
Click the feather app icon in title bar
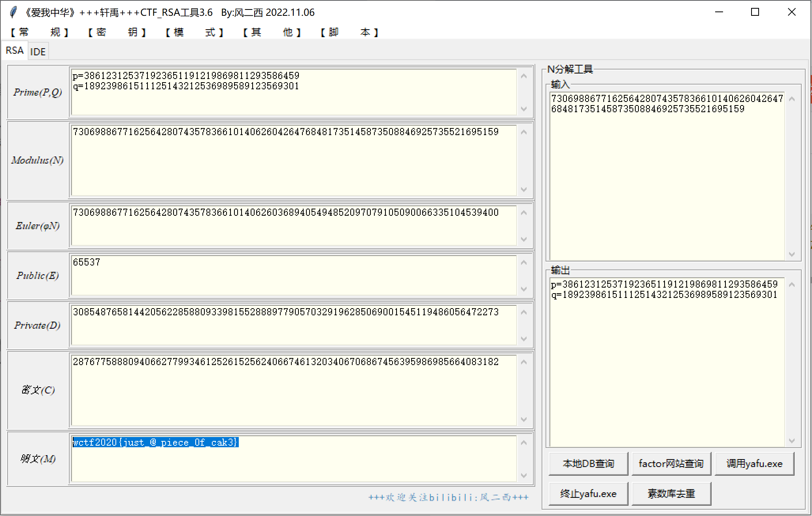(x=13, y=12)
